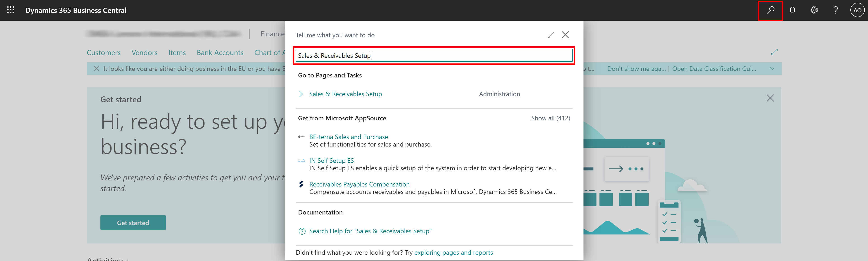
Task: Open Receivables Payables Compensation app
Action: 359,184
